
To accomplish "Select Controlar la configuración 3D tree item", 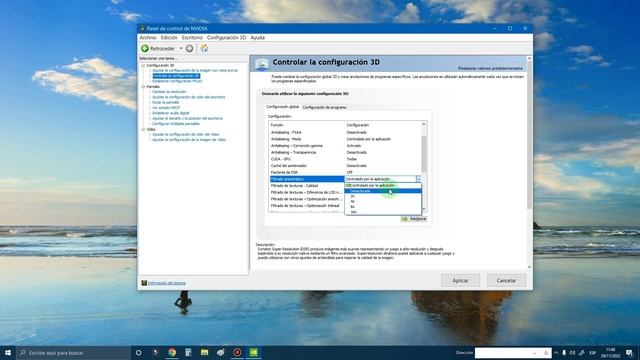I will coord(176,76).
